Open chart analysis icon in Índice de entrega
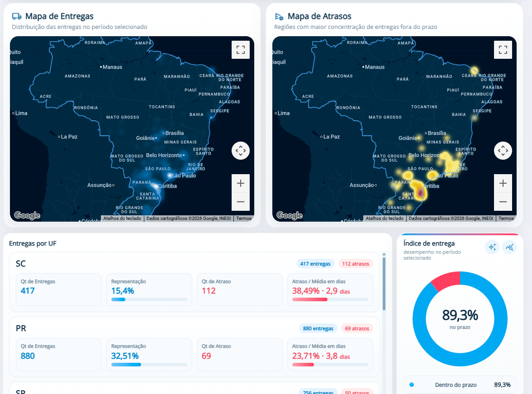 [509, 247]
